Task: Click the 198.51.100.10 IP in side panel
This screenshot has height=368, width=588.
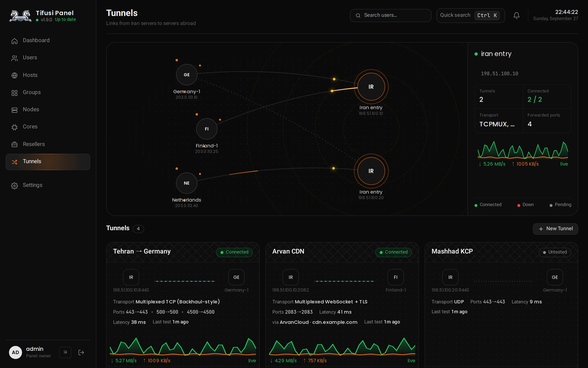Action: (500, 74)
